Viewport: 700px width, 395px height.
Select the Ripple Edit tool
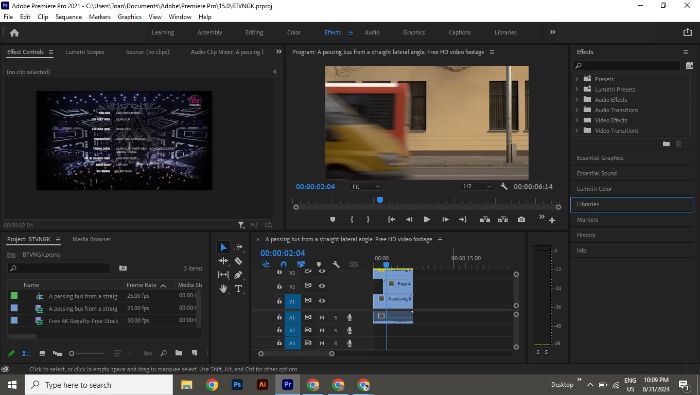click(x=224, y=261)
